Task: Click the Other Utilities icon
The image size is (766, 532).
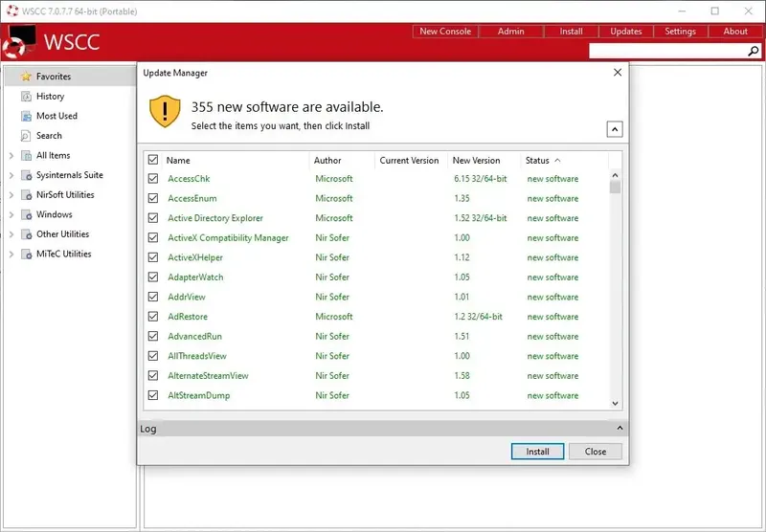Action: point(27,234)
